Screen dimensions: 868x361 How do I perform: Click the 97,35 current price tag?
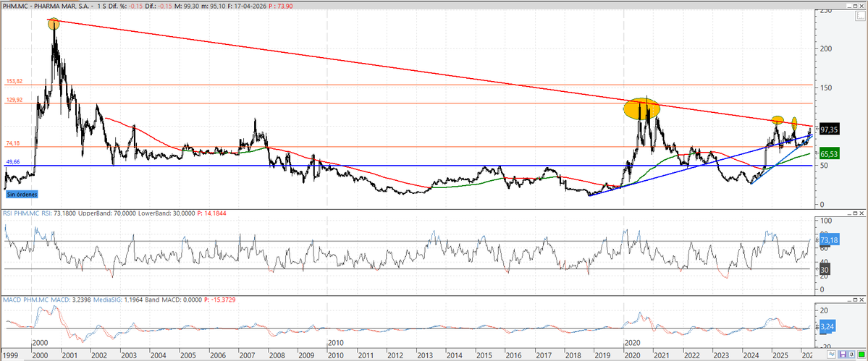(830, 129)
